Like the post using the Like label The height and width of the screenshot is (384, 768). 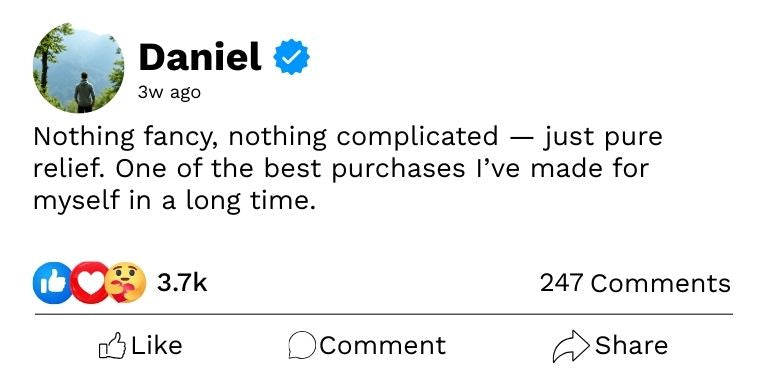[157, 345]
